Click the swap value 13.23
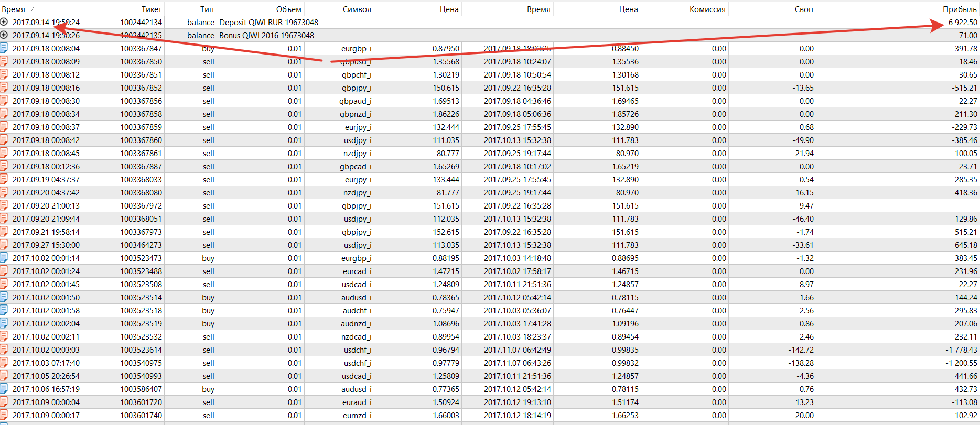Screen dimensions: 980x425 click(x=805, y=402)
